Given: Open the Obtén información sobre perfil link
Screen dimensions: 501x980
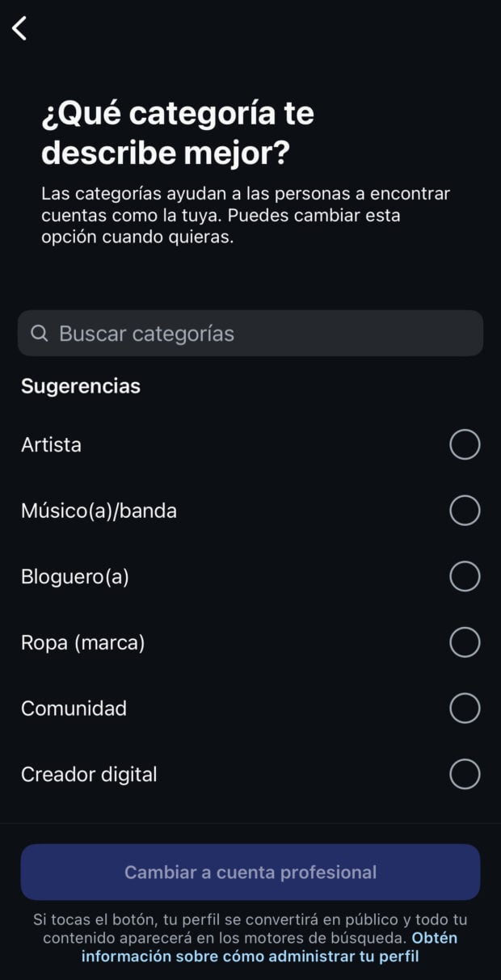Looking at the screenshot, I should pyautogui.click(x=250, y=957).
